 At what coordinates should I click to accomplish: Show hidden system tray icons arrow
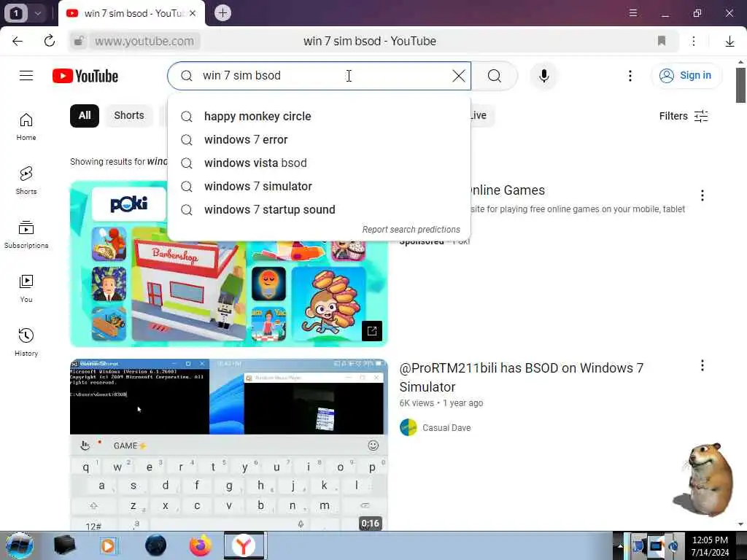(x=620, y=546)
